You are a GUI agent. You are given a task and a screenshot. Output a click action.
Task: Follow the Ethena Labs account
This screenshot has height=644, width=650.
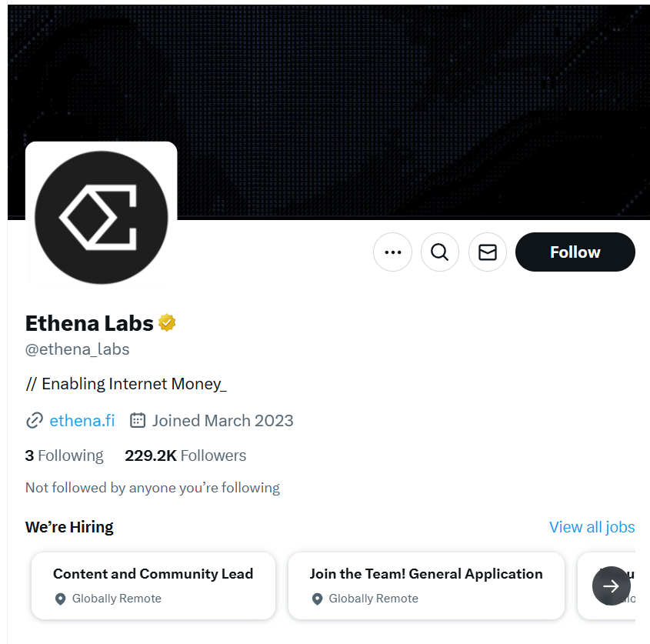coord(575,252)
